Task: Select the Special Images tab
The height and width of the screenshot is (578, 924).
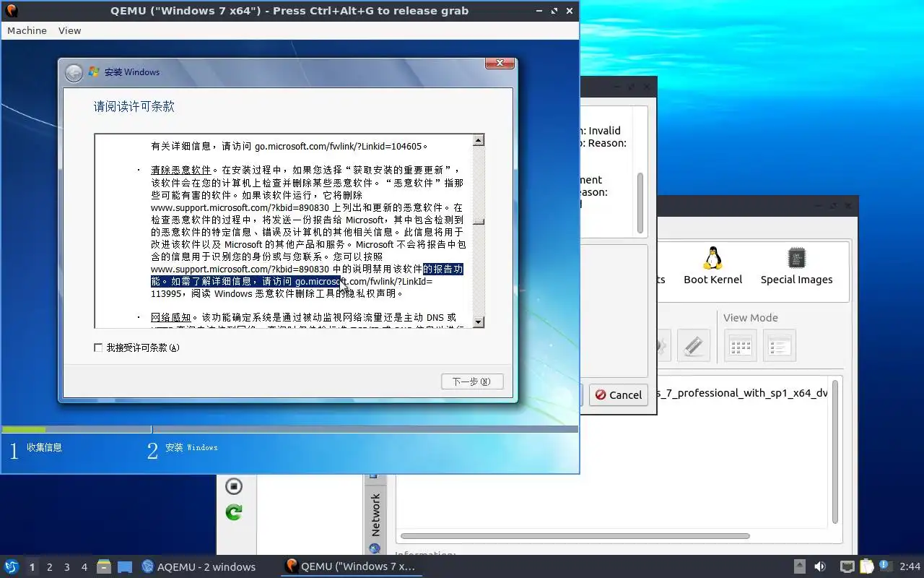Action: 796,266
